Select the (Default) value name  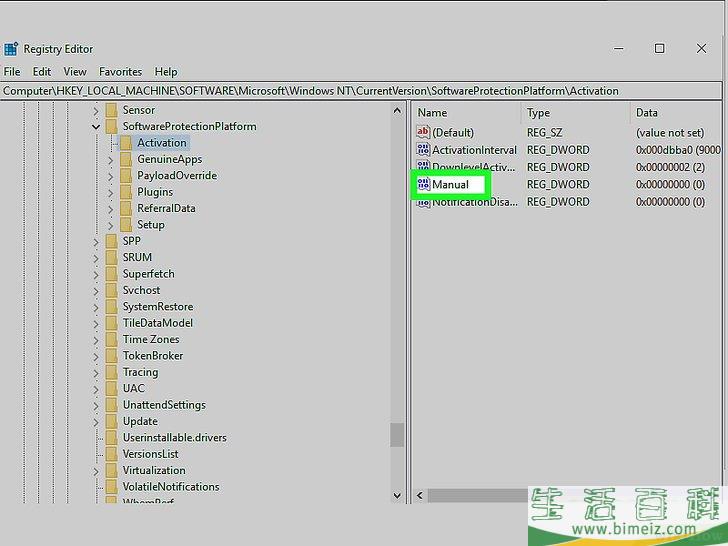click(453, 133)
